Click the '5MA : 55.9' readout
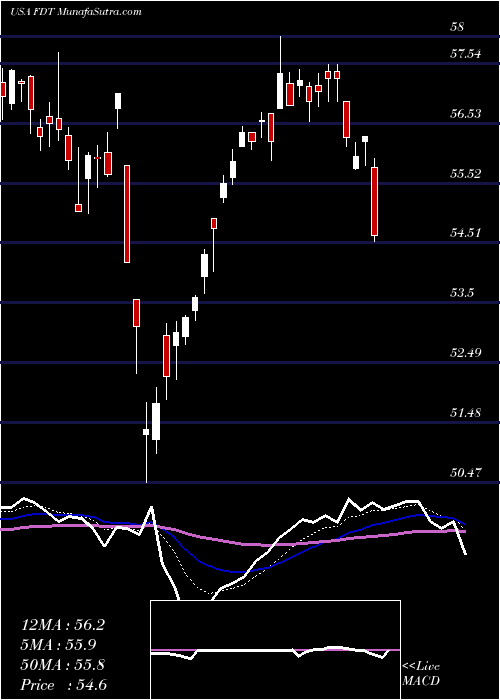Image resolution: width=500 pixels, height=700 pixels. 59,645
